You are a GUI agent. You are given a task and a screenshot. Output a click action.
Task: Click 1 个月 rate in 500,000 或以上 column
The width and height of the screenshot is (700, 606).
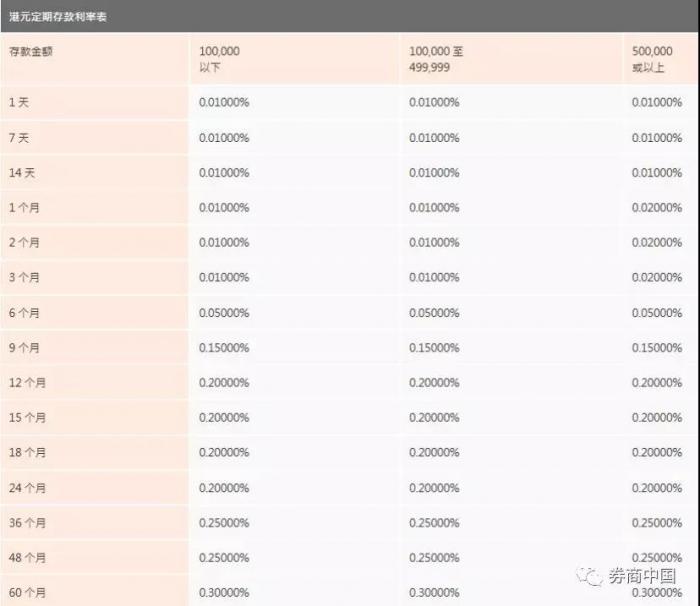click(x=657, y=208)
